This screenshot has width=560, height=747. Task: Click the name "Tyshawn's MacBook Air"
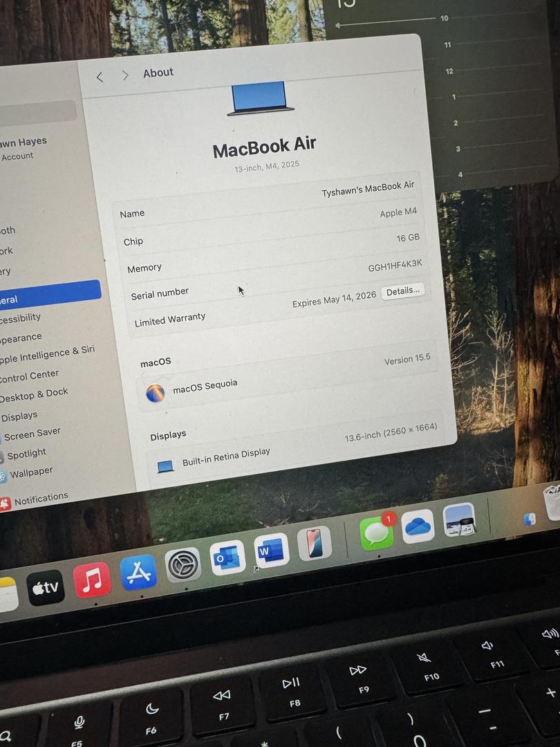coord(368,189)
